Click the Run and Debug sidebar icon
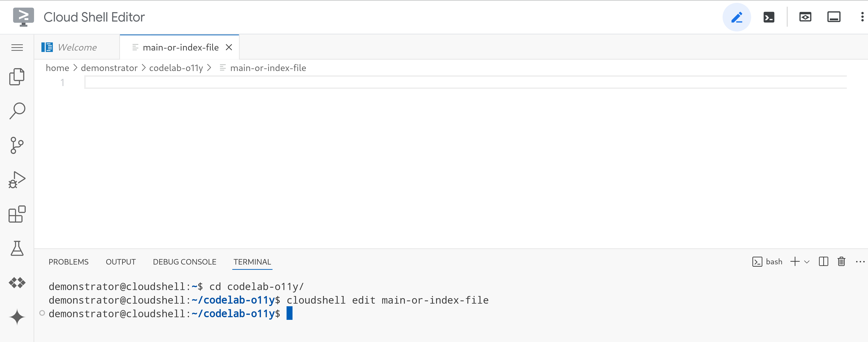 [x=17, y=181]
